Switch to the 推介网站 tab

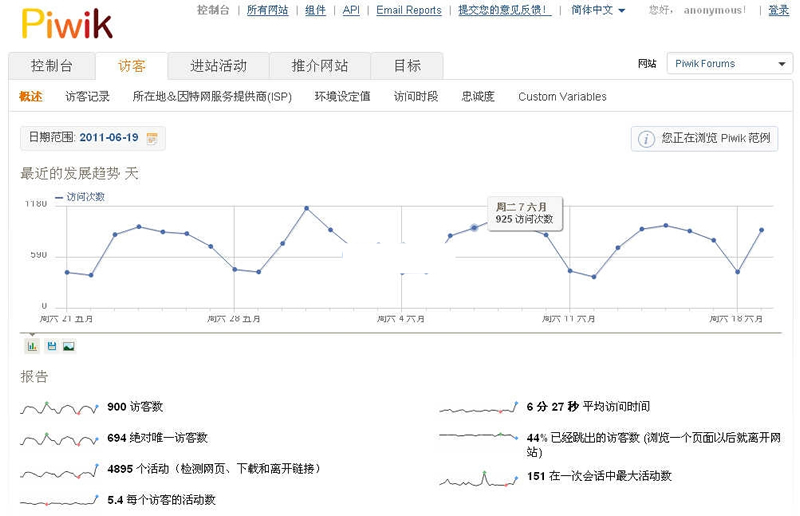tap(319, 66)
